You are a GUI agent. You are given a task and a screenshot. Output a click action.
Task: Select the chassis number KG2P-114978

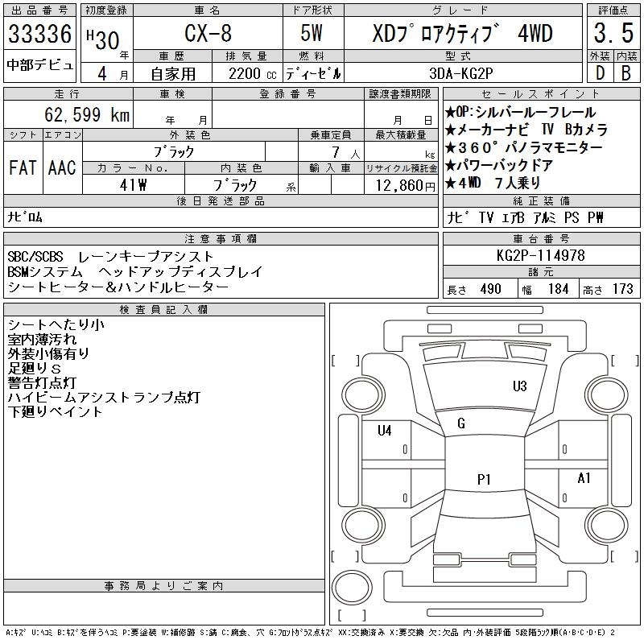tap(540, 255)
